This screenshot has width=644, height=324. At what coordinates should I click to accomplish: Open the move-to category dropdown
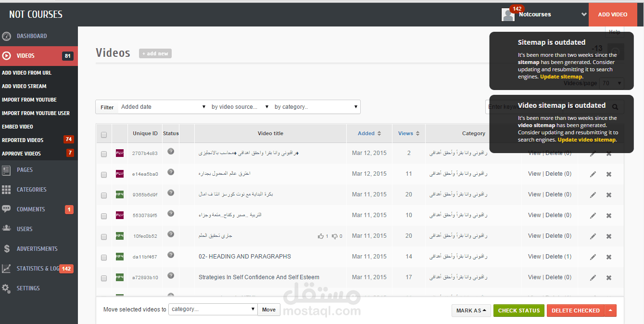[213, 309]
